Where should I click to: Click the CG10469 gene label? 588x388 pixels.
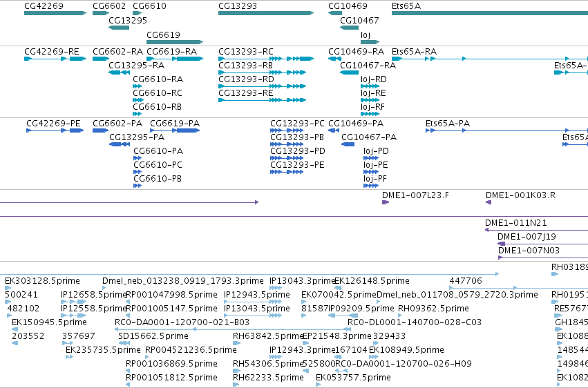click(x=348, y=6)
